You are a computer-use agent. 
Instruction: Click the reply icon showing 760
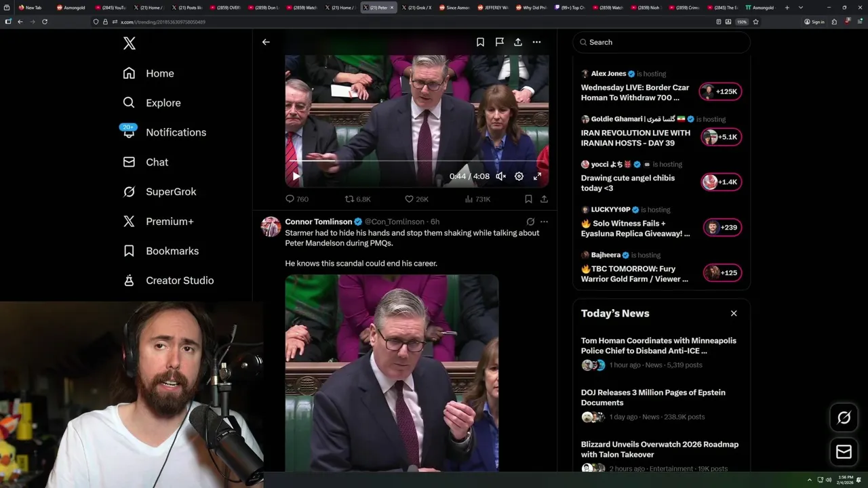click(297, 199)
